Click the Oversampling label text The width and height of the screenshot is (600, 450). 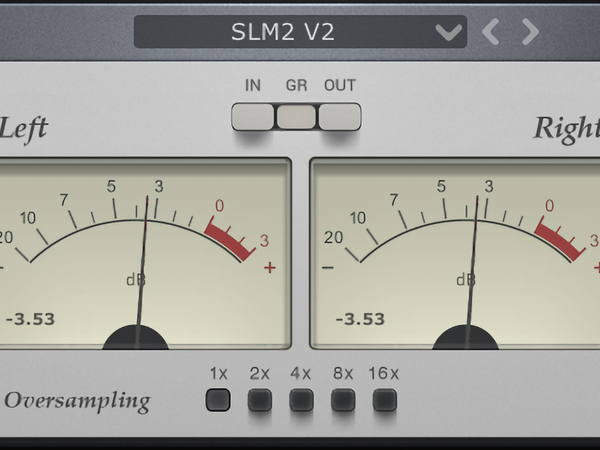click(77, 402)
